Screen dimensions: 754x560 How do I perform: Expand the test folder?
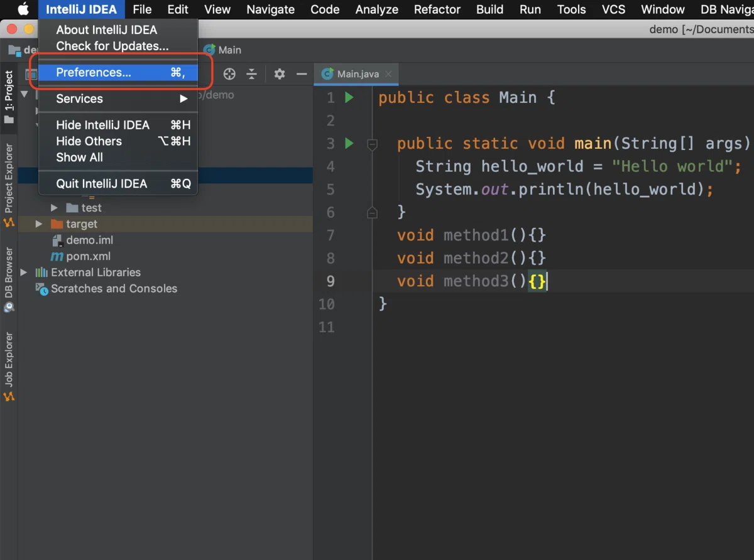tap(54, 208)
